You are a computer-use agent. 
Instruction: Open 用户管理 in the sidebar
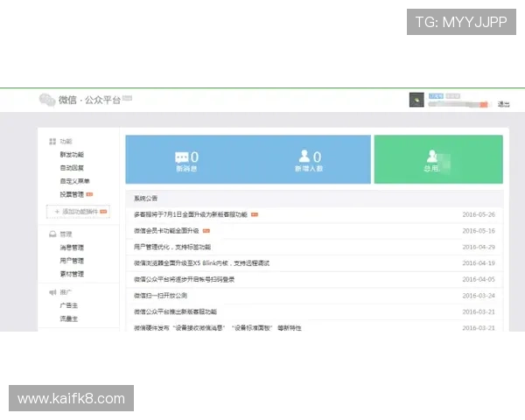pos(72,261)
